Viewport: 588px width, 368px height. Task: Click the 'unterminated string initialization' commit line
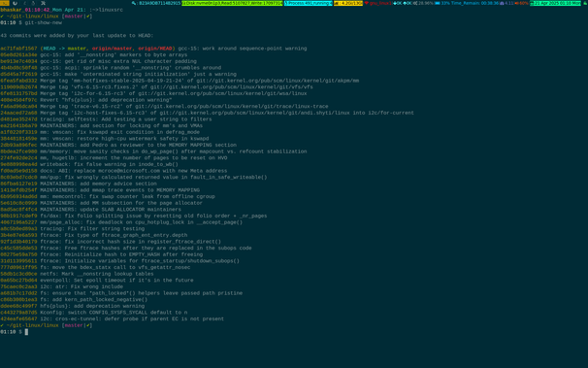[x=118, y=74]
